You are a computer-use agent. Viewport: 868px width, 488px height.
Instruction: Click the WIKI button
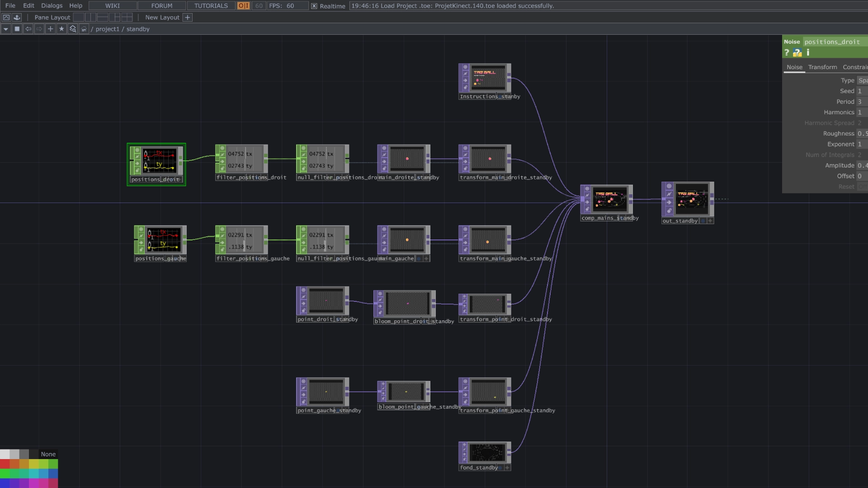pos(113,6)
